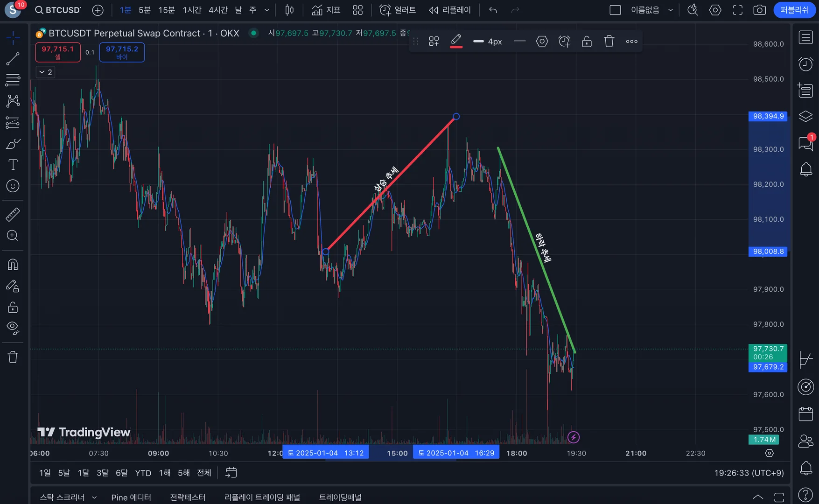Open the radar target panel icon
The image size is (819, 504).
[x=806, y=387]
